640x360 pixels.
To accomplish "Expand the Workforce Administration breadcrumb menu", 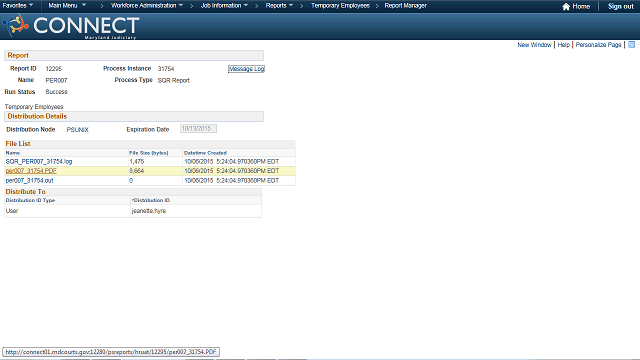I will point(147,6).
